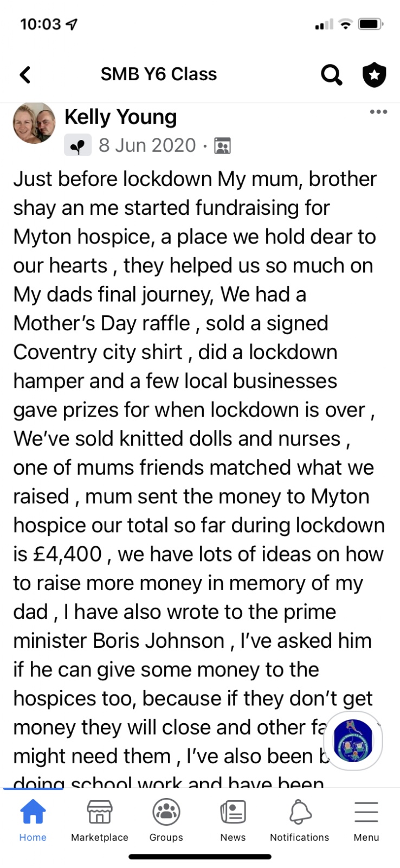The width and height of the screenshot is (400, 868).
Task: Open the admin star shield badge
Action: [374, 75]
